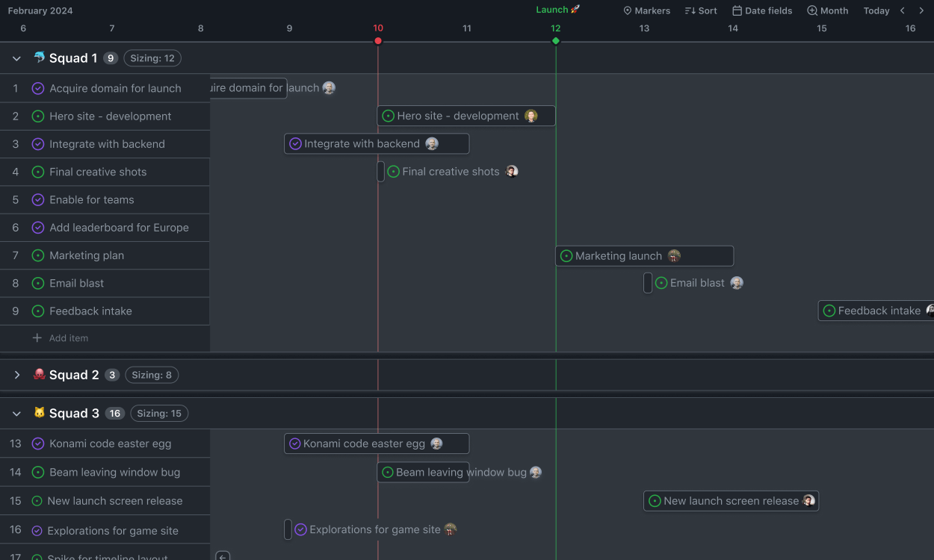Click the assignee avatar on Marketing launch bar
Viewport: 934px width, 560px height.
pyautogui.click(x=674, y=255)
